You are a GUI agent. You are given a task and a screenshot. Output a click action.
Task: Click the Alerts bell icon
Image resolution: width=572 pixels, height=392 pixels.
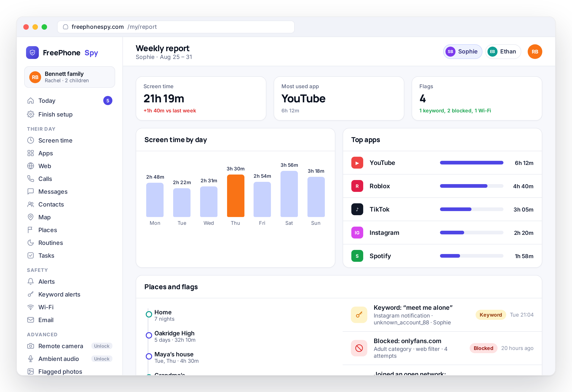click(31, 282)
